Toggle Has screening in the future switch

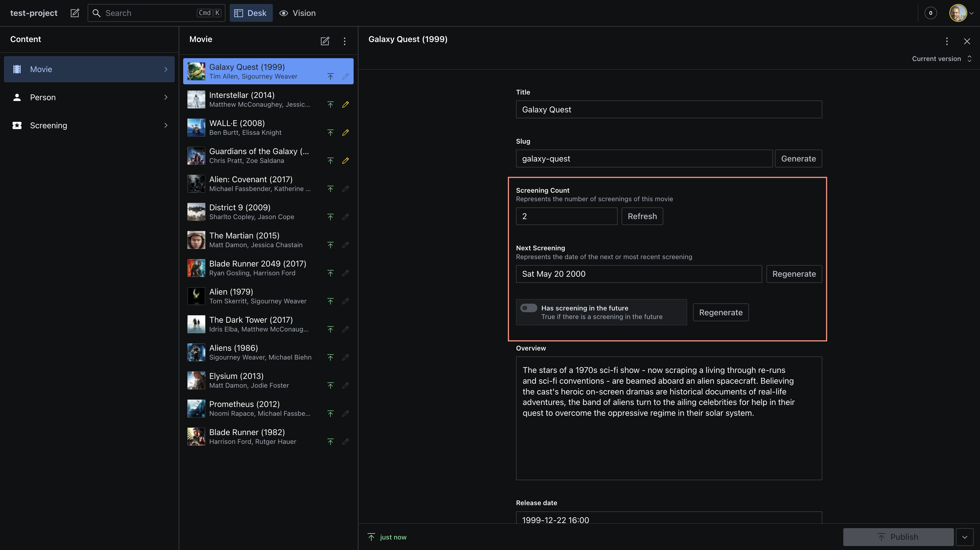[529, 308]
